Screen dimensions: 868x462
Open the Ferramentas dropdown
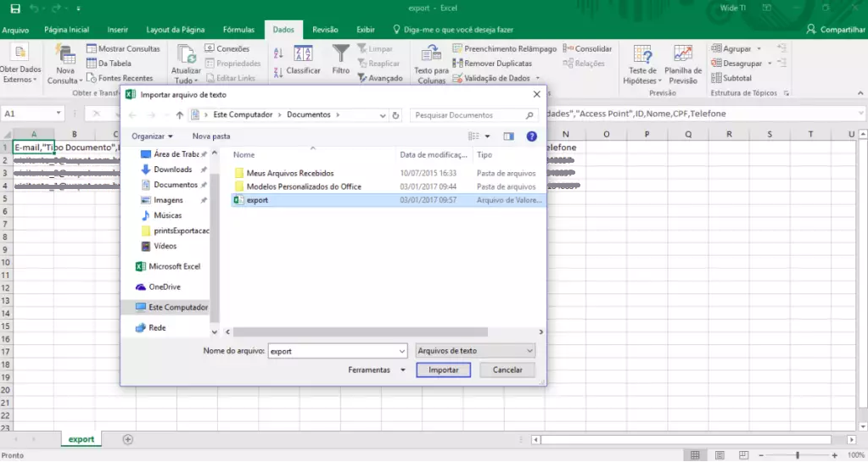tap(377, 370)
